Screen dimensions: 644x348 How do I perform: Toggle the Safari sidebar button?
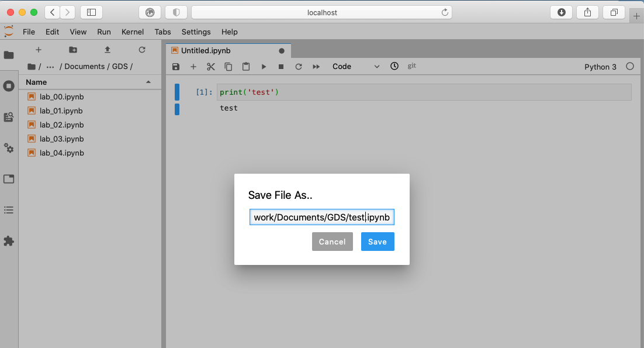[91, 12]
